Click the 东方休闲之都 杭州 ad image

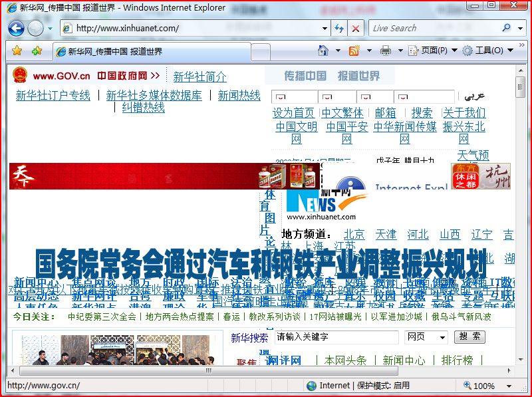(481, 176)
